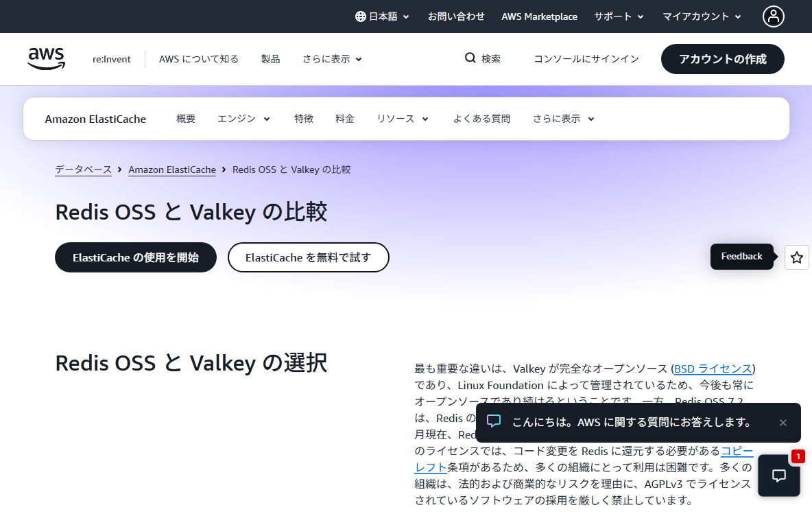The height and width of the screenshot is (514, 812).
Task: Expand the エンジン dropdown
Action: coord(243,119)
